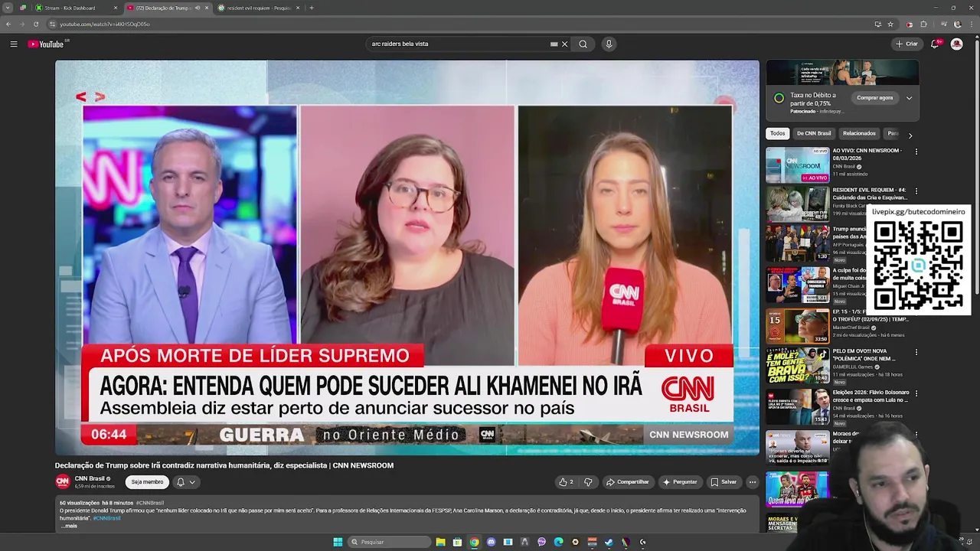Open Windows Start menu
Image resolution: width=980 pixels, height=551 pixels.
(338, 542)
